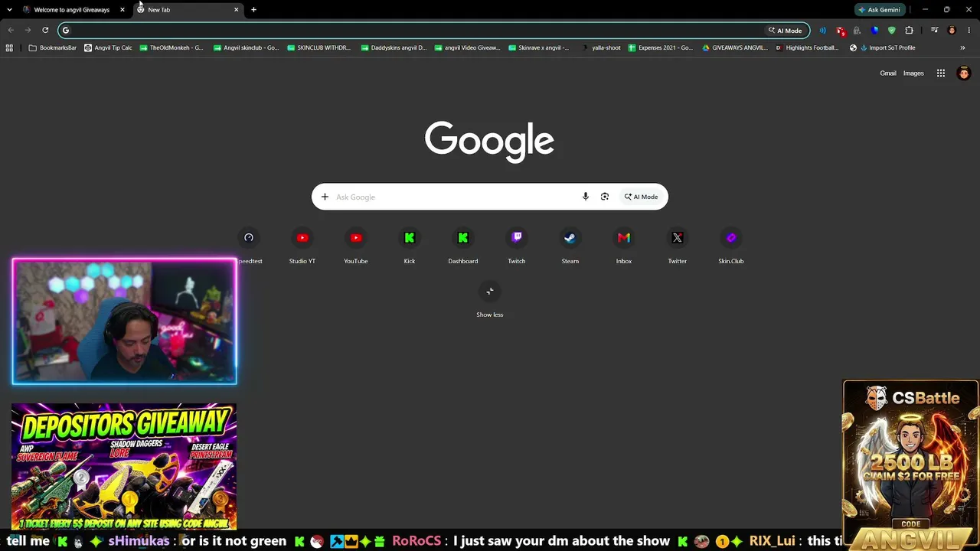Screen dimensions: 980x551
Task: Select the New Tab tab
Action: 188,10
